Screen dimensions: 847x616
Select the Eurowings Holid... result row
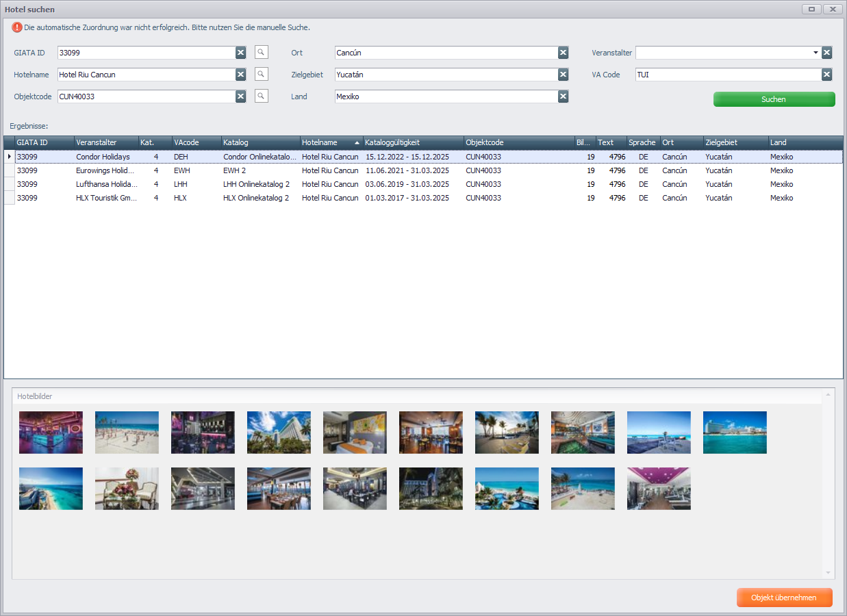click(424, 170)
